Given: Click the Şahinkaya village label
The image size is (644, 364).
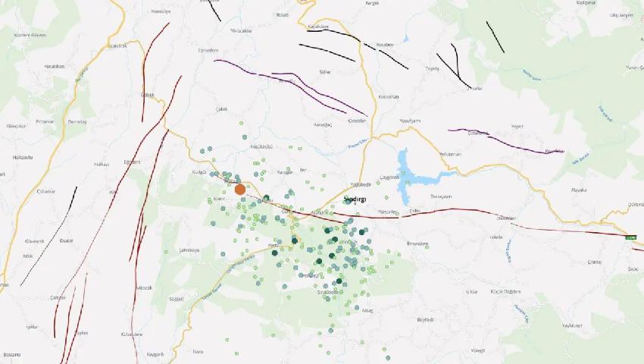Looking at the screenshot, I should pyautogui.click(x=189, y=250).
